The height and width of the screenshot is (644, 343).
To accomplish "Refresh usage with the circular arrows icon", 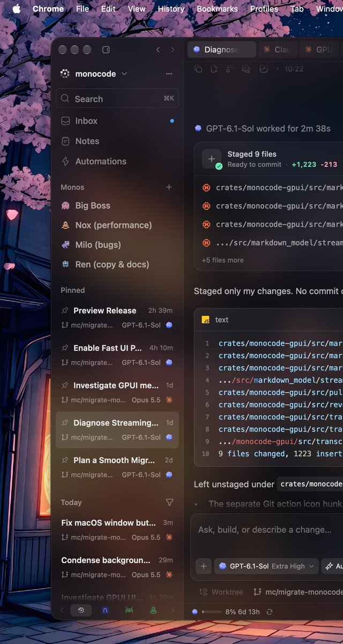I will 270,611.
